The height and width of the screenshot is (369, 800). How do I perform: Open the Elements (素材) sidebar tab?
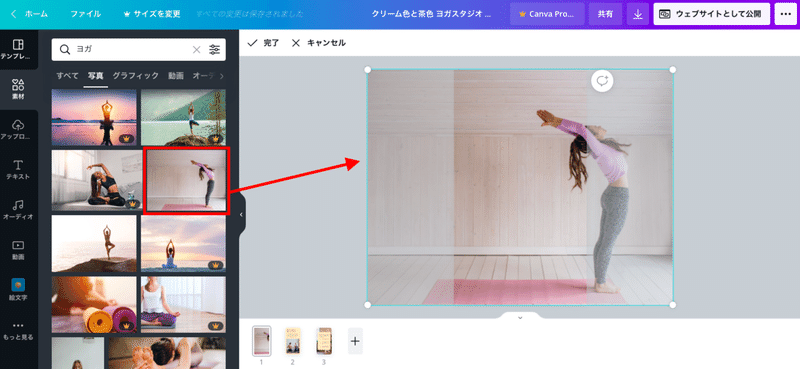click(18, 89)
